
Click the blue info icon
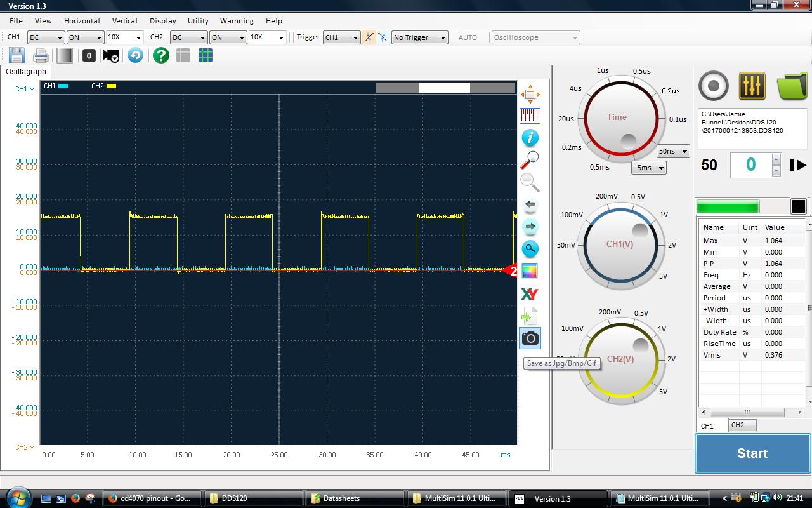tap(530, 138)
